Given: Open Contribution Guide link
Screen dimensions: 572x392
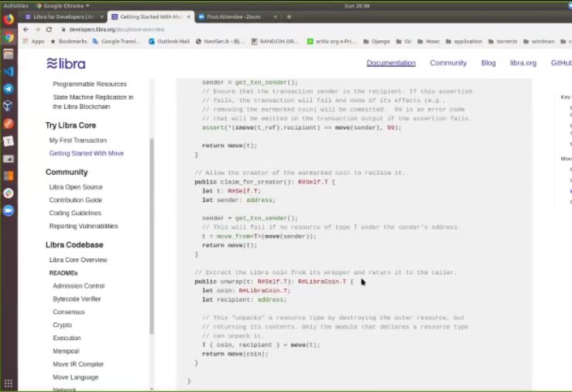Looking at the screenshot, I should (x=76, y=200).
